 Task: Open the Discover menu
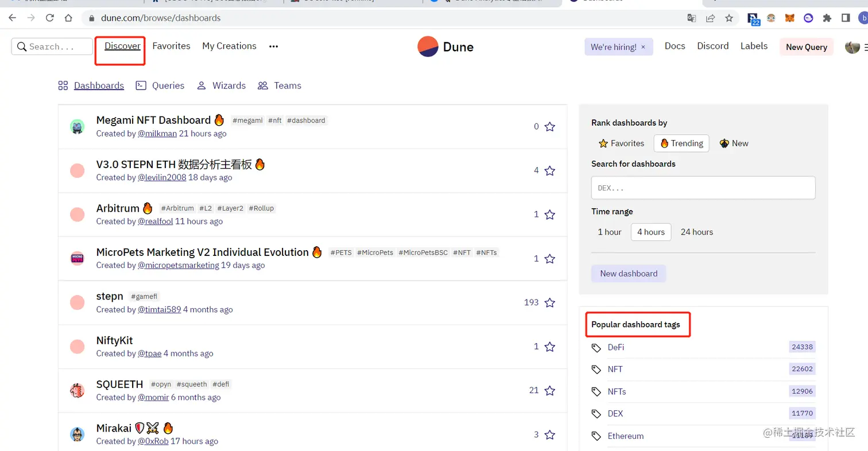tap(122, 46)
